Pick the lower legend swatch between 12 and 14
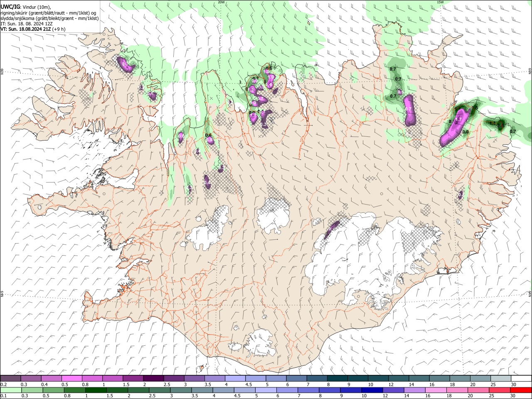This screenshot has width=532, height=399. coord(394,390)
